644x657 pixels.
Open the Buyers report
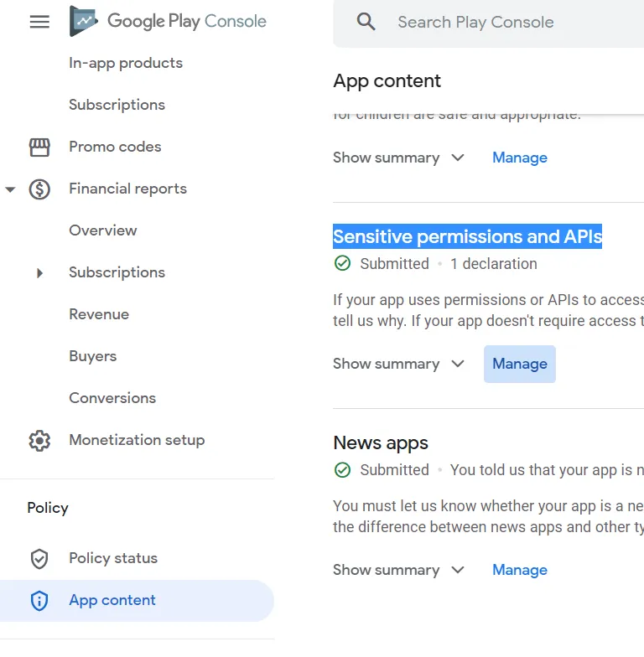pyautogui.click(x=93, y=356)
